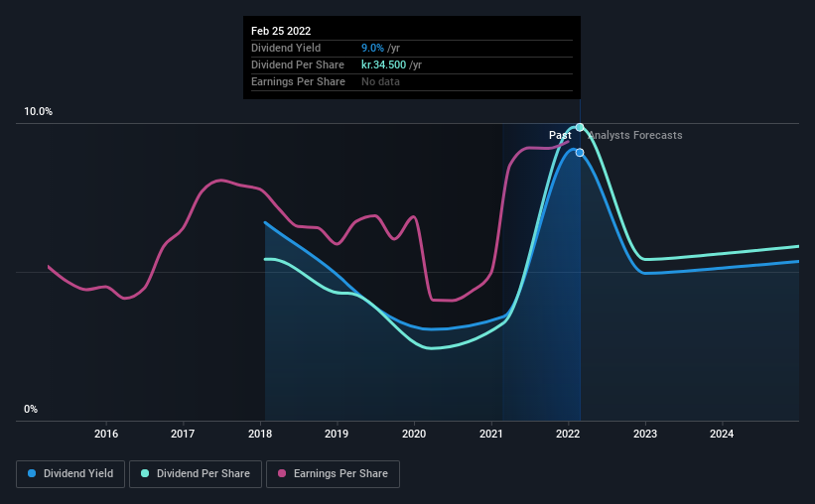
Task: Click the 10.0% y-axis label
Action: point(38,112)
